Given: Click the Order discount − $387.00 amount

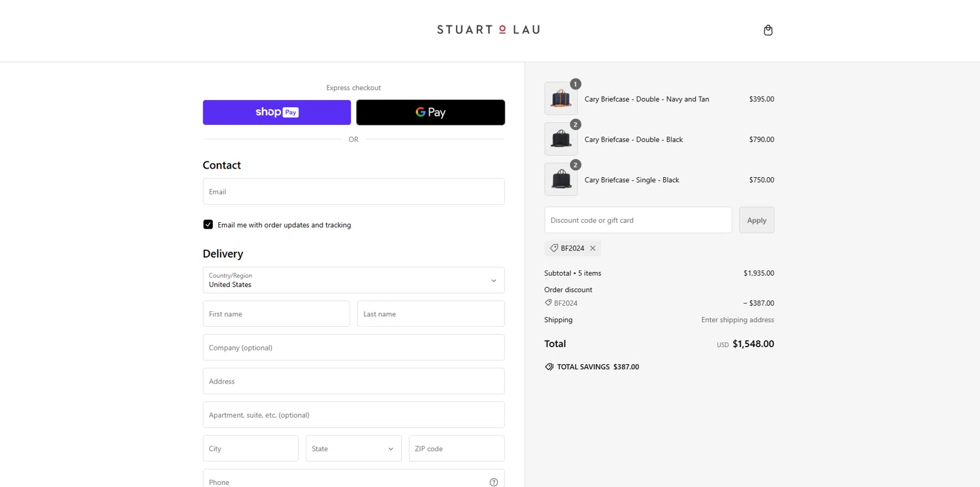Looking at the screenshot, I should coord(759,303).
